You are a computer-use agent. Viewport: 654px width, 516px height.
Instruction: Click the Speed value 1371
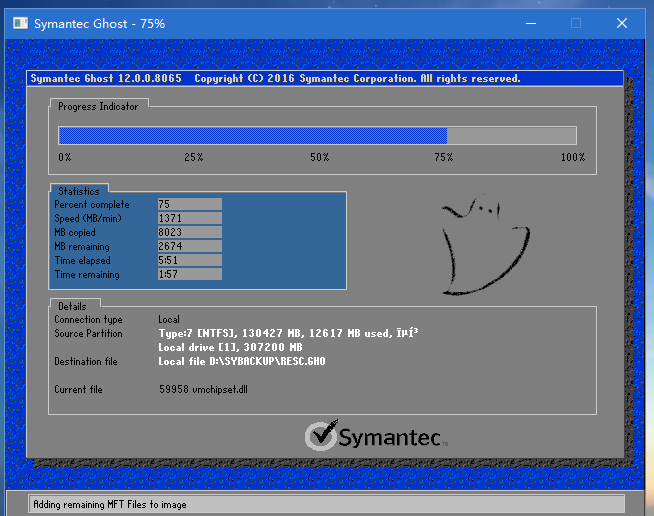(x=190, y=218)
